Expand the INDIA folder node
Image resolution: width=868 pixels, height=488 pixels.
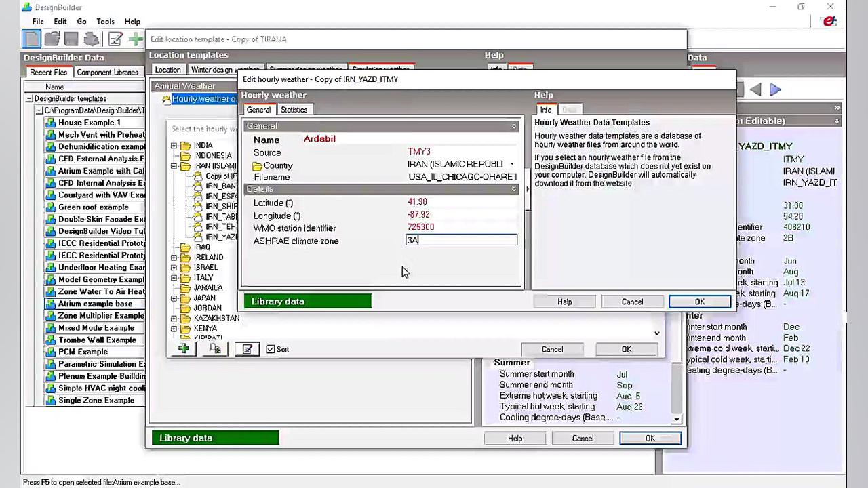click(174, 146)
